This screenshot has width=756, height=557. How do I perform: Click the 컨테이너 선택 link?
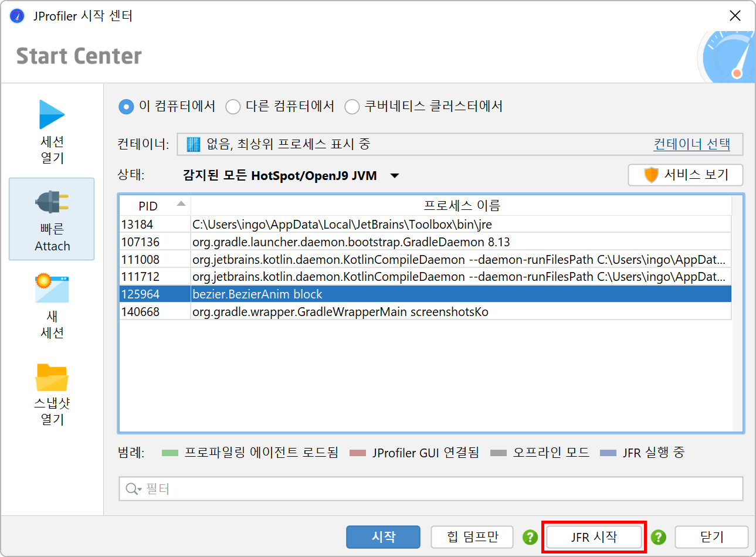(692, 144)
